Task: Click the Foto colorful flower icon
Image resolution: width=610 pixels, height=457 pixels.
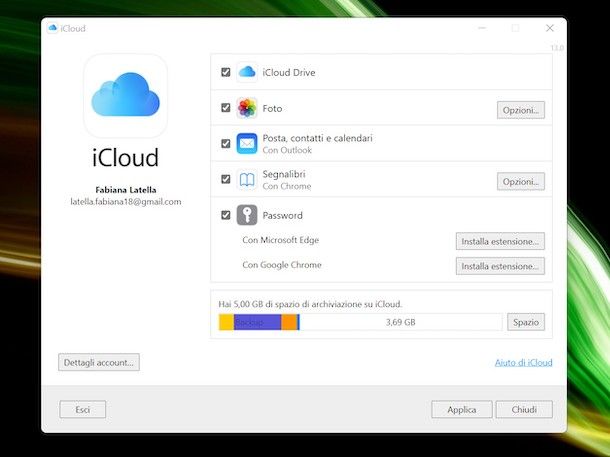Action: (x=247, y=108)
